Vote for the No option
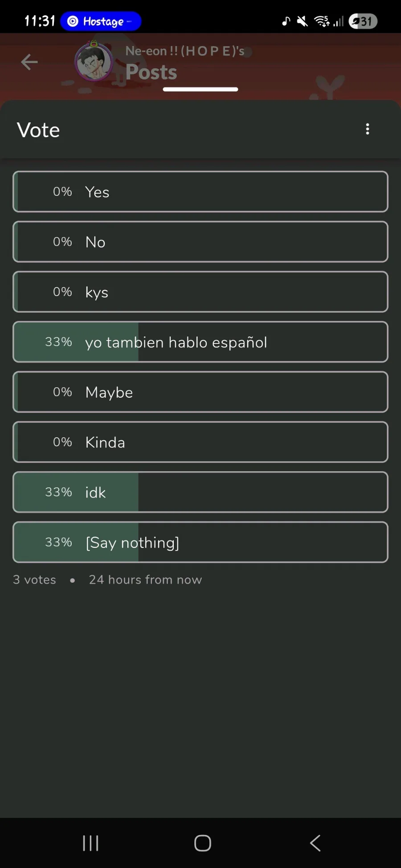 coord(200,242)
